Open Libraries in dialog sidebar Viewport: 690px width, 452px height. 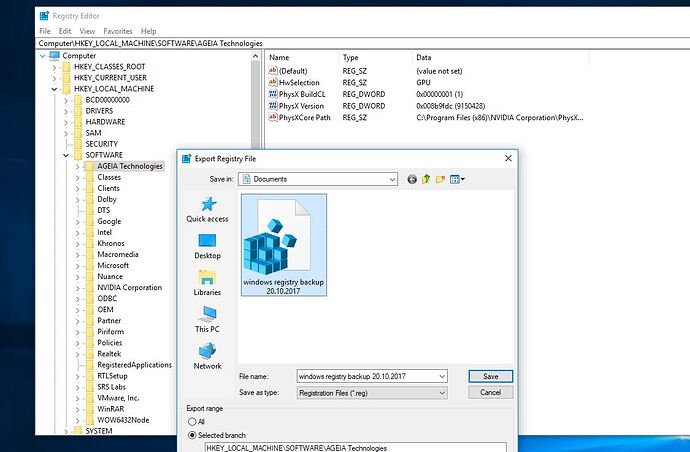coord(207,283)
